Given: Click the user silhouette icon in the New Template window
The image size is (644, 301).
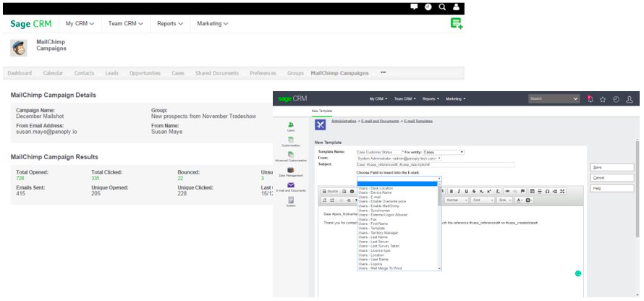Looking at the screenshot, I should 630,99.
